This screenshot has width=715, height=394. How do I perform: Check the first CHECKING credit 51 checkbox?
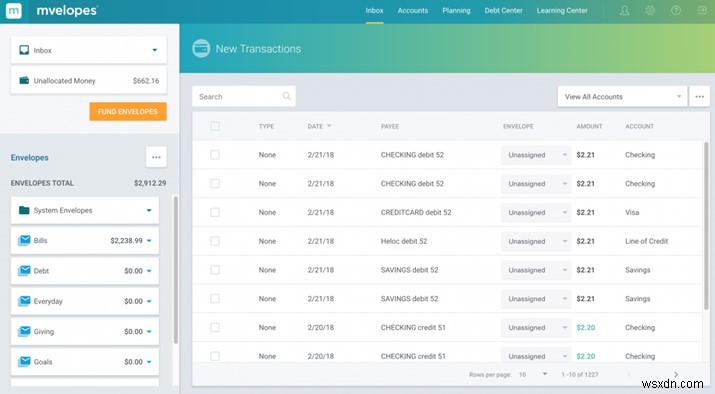tap(215, 327)
